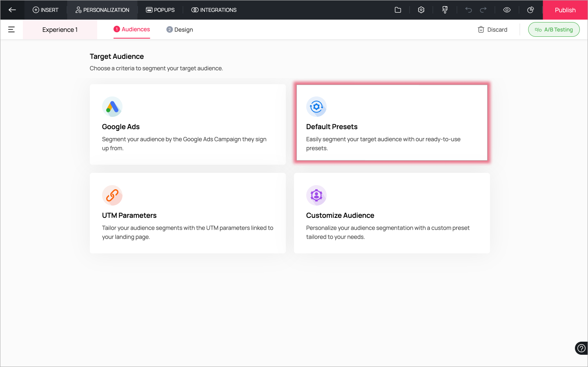This screenshot has height=367, width=588.
Task: Open the folder icon in top toolbar
Action: click(398, 10)
